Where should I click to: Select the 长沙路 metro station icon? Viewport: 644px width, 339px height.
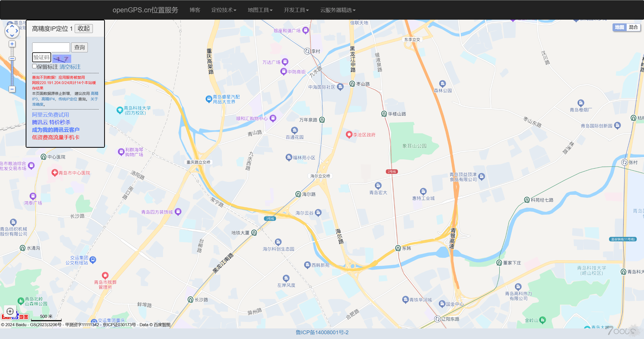(x=190, y=299)
